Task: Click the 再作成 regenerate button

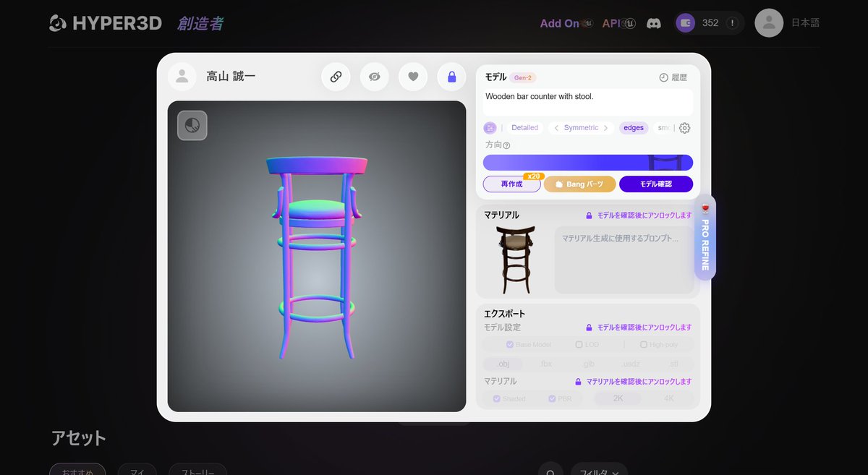Action: tap(511, 184)
